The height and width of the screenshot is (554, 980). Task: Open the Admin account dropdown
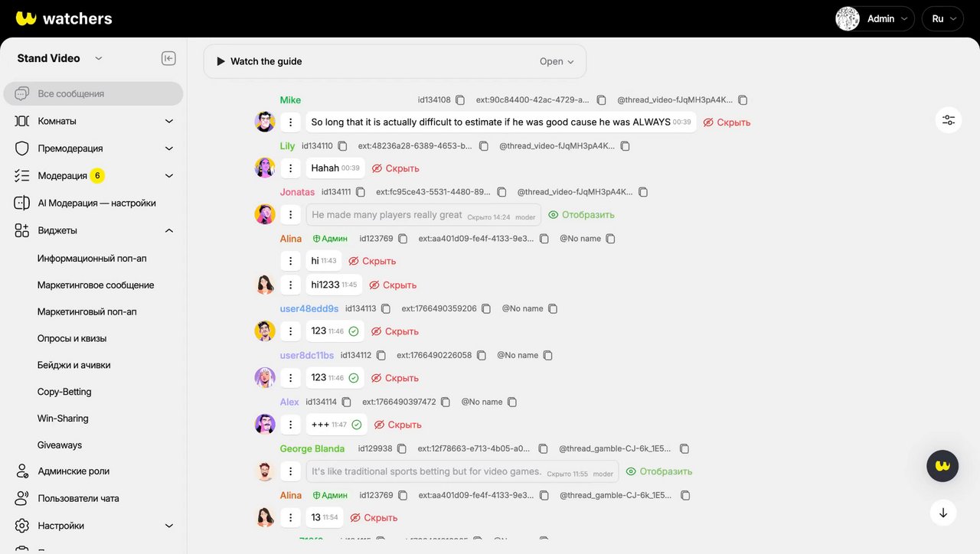click(874, 19)
